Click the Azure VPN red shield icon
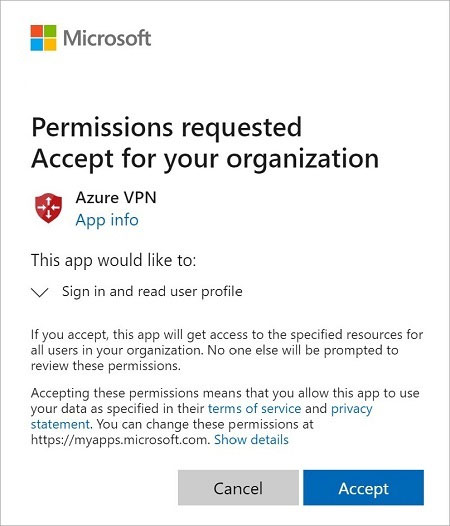450x526 pixels. tap(49, 208)
